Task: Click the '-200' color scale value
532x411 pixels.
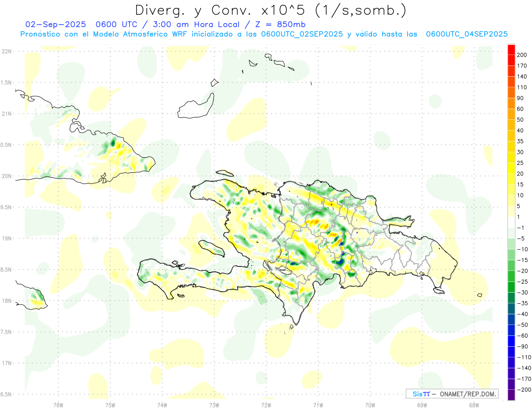Action: [x=524, y=389]
